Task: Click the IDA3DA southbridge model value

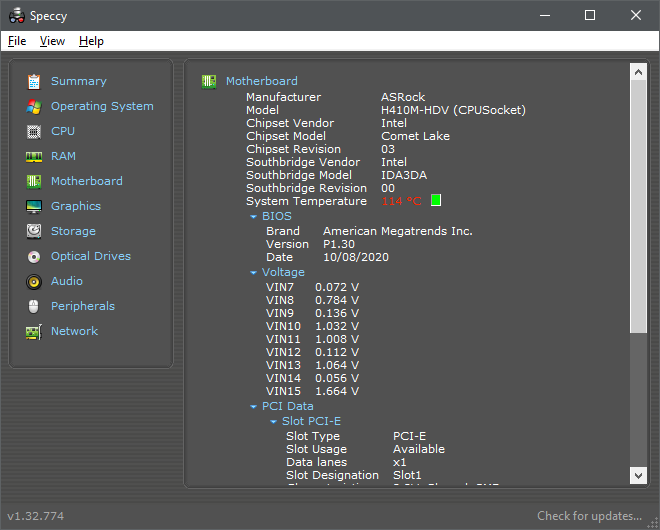Action: pyautogui.click(x=404, y=175)
